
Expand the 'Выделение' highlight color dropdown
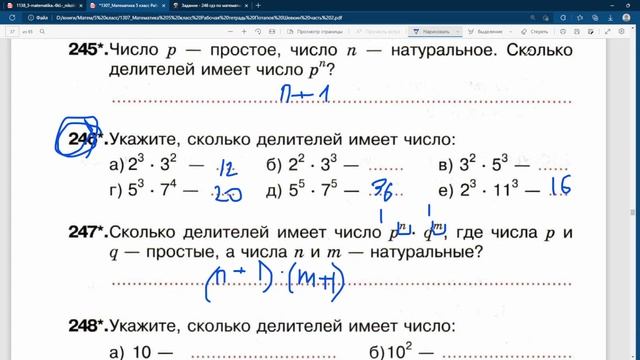pos(511,31)
